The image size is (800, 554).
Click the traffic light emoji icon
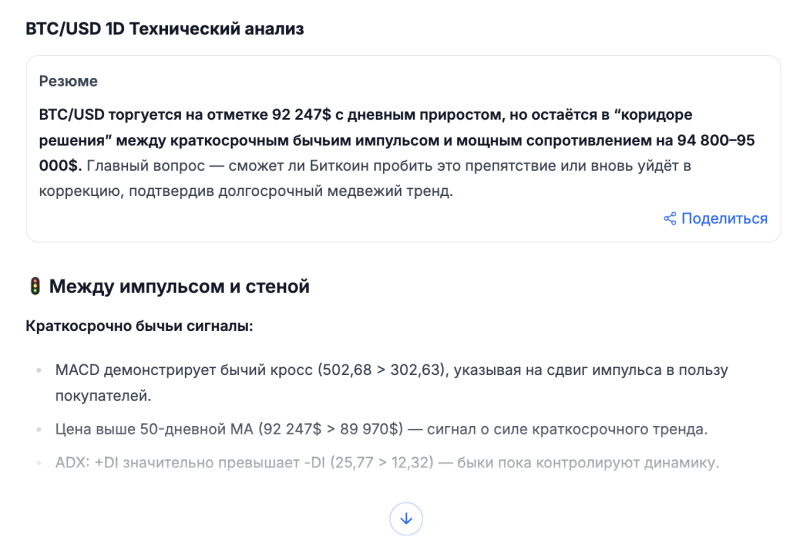pyautogui.click(x=35, y=287)
